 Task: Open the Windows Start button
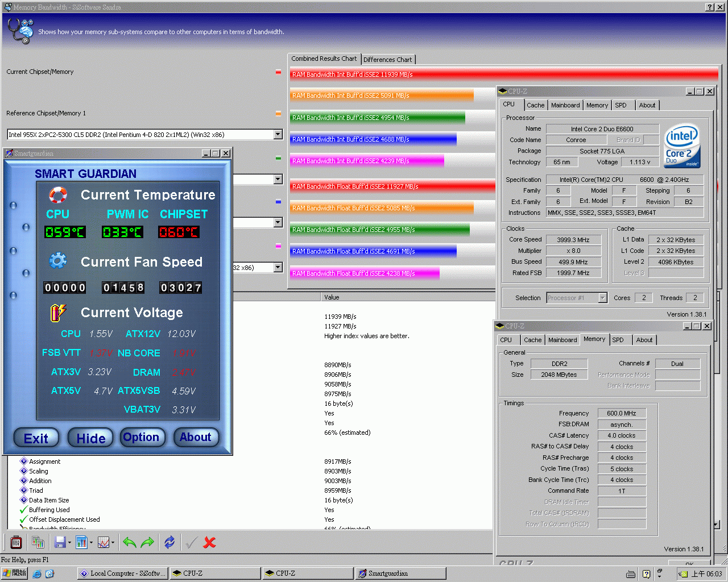tap(15, 573)
